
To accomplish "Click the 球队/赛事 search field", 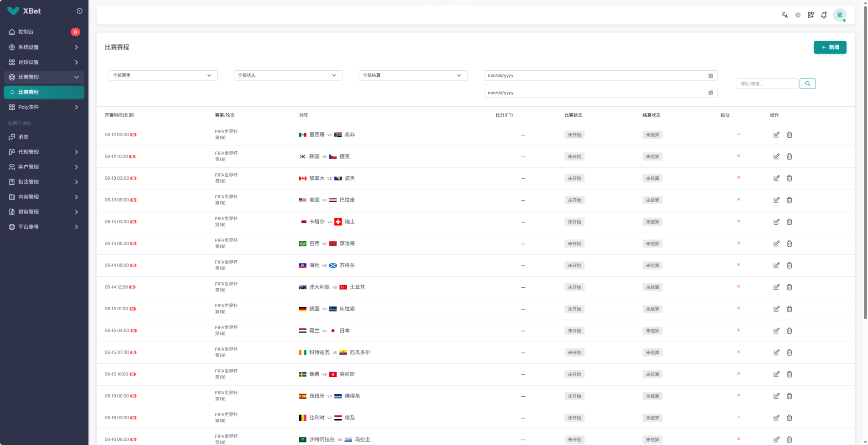I will [x=767, y=84].
